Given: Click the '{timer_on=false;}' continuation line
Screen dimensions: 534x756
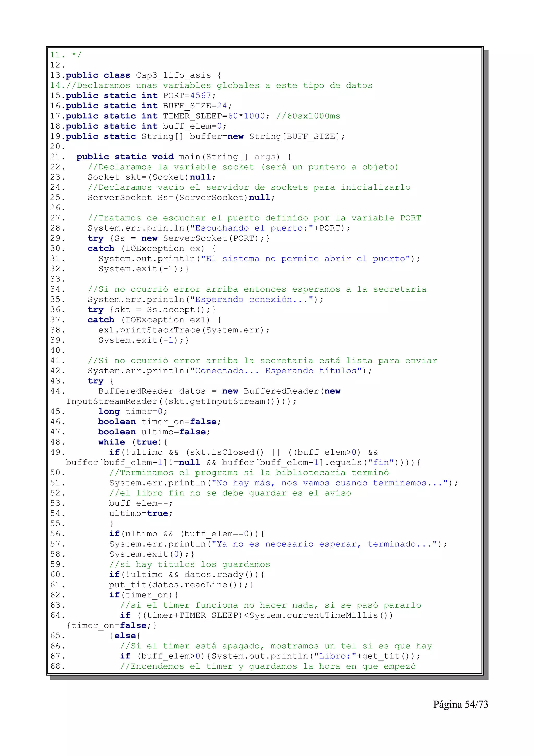Looking at the screenshot, I should pyautogui.click(x=112, y=626).
